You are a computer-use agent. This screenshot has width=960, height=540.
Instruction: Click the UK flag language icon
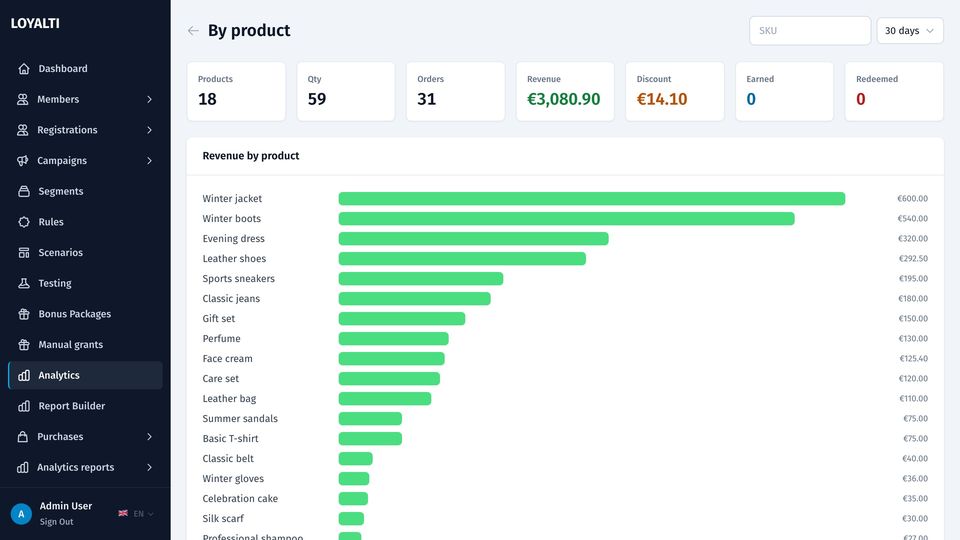click(x=123, y=513)
